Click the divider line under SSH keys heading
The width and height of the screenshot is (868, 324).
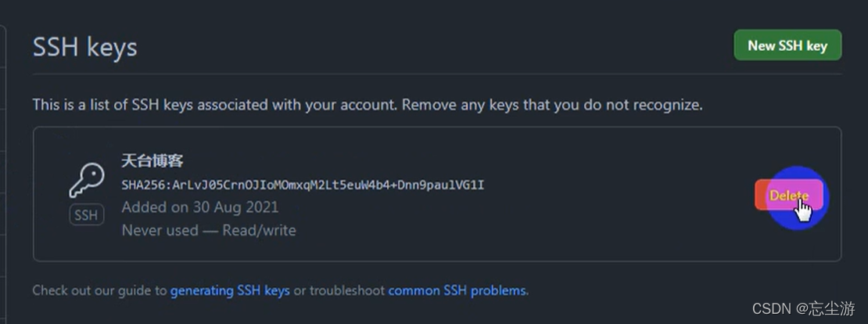(x=436, y=74)
